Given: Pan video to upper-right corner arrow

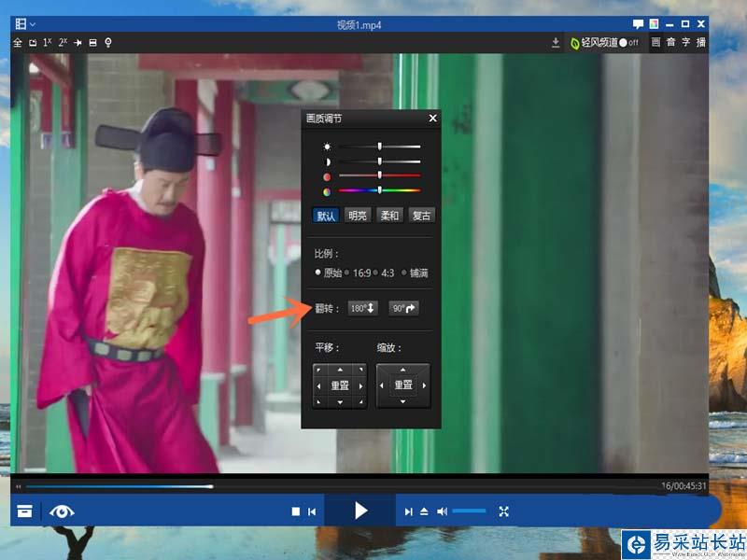Looking at the screenshot, I should point(361,370).
